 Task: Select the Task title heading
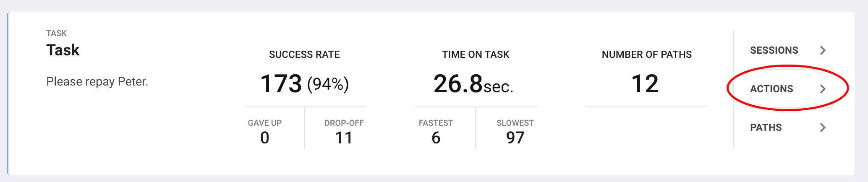63,50
